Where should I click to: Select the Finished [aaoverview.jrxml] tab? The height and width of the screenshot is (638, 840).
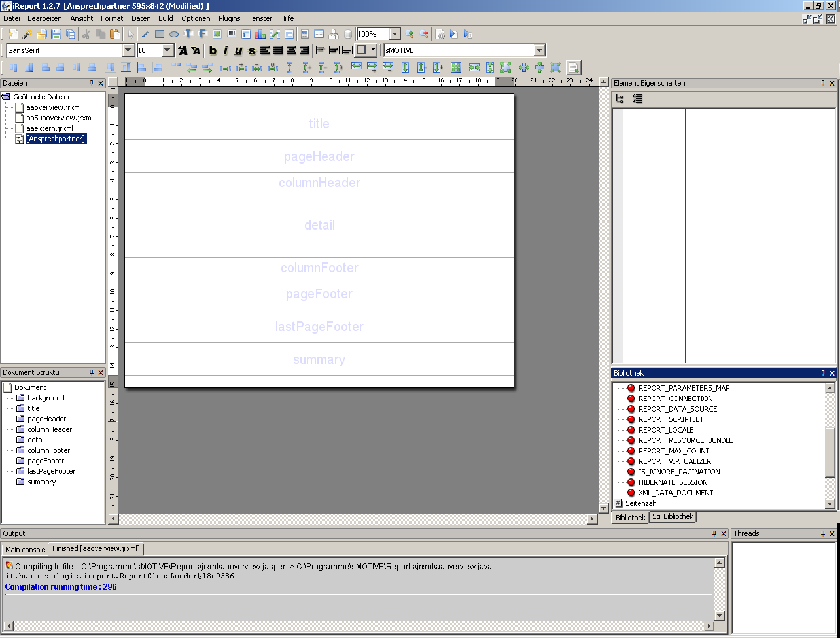96,548
